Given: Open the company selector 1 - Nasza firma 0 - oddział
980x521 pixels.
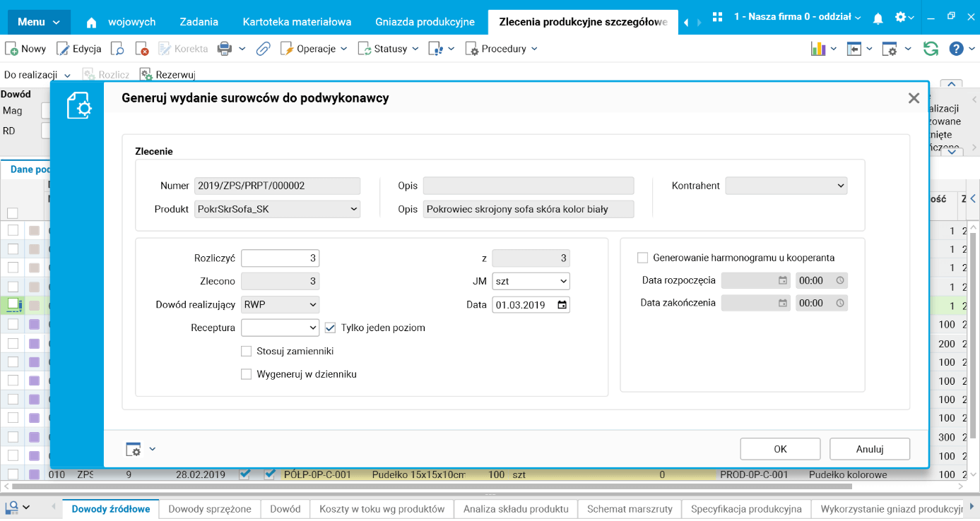Looking at the screenshot, I should pos(798,17).
